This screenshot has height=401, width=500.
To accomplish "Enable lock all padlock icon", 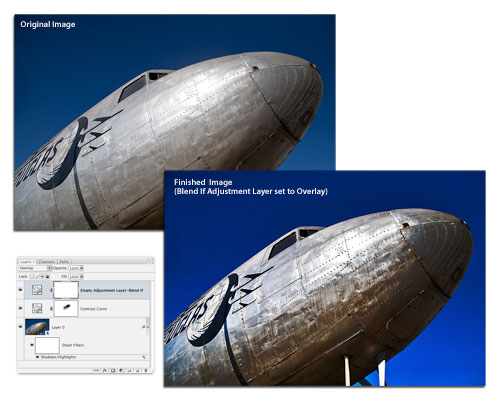I will click(47, 277).
